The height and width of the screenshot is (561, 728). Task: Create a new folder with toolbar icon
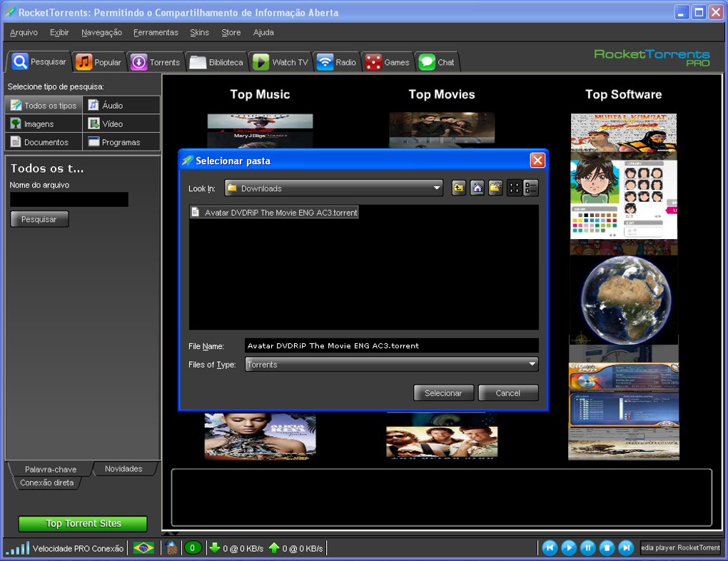[x=495, y=188]
